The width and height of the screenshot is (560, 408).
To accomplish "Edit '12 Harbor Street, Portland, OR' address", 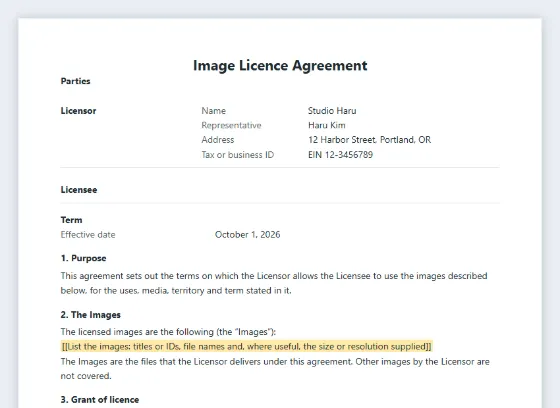I will tap(370, 140).
